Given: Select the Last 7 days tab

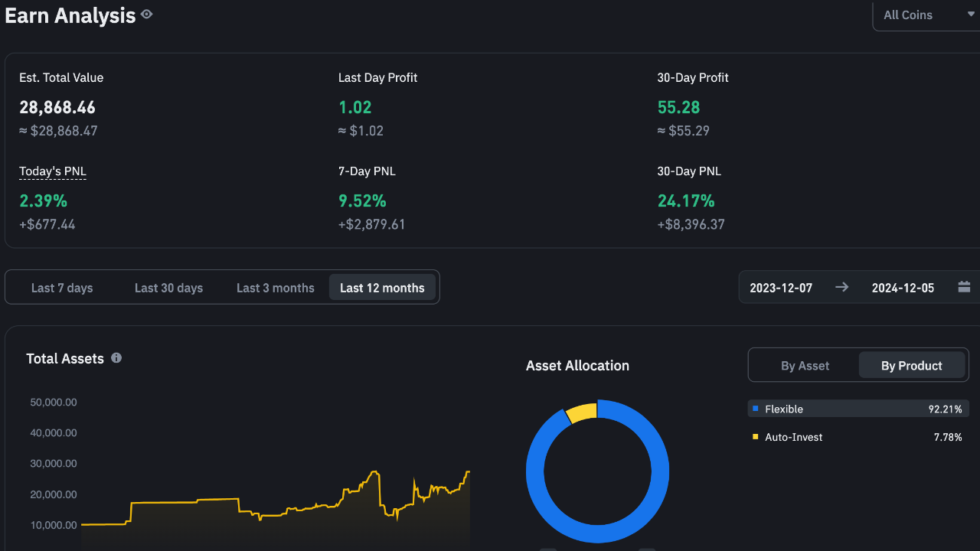Looking at the screenshot, I should pos(62,287).
